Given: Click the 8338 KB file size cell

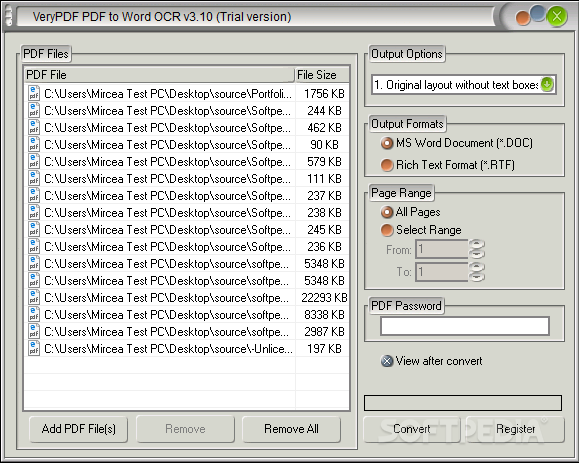Looking at the screenshot, I should click(324, 315).
